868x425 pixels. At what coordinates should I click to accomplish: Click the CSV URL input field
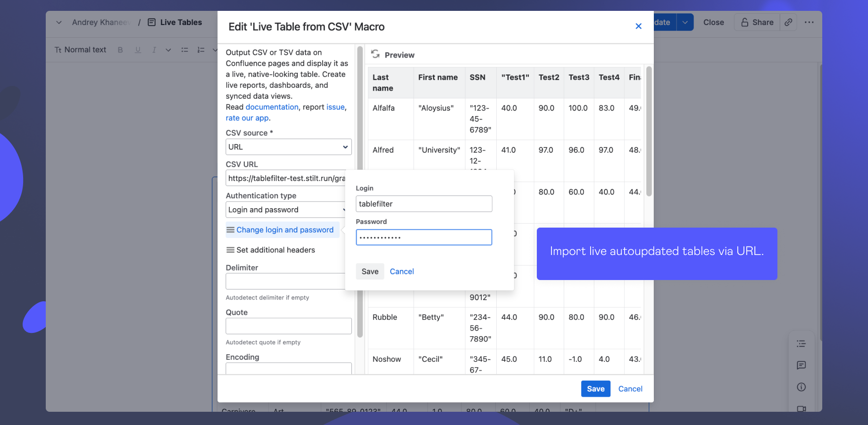[x=286, y=178]
